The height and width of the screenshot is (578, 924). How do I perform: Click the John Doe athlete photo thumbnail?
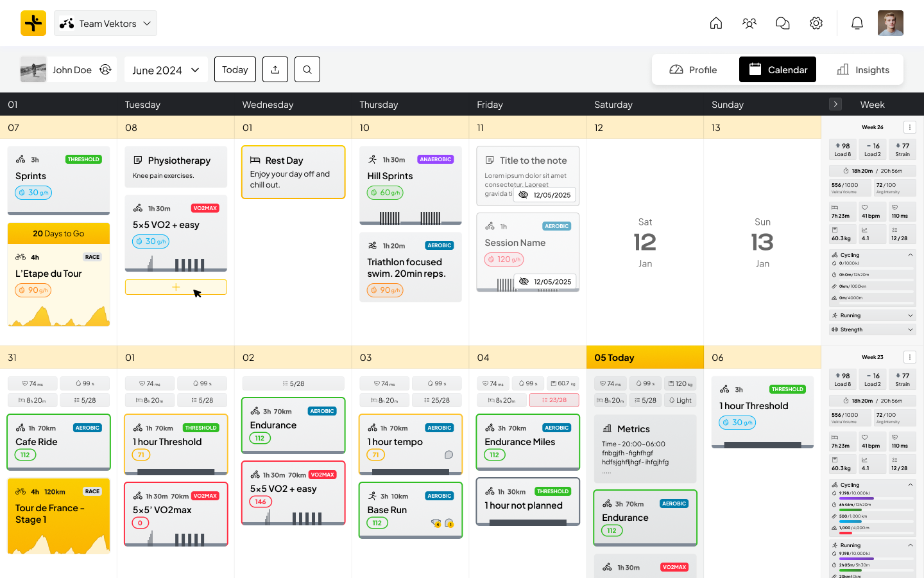click(x=33, y=69)
